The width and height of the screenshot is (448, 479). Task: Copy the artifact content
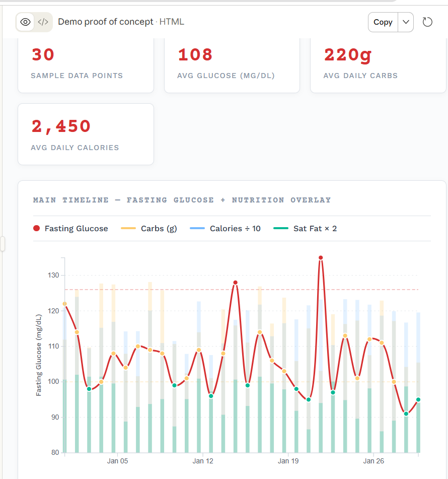point(383,22)
